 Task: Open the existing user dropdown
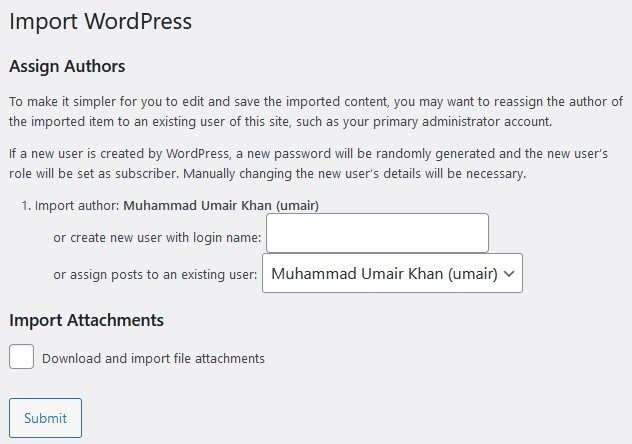(391, 273)
